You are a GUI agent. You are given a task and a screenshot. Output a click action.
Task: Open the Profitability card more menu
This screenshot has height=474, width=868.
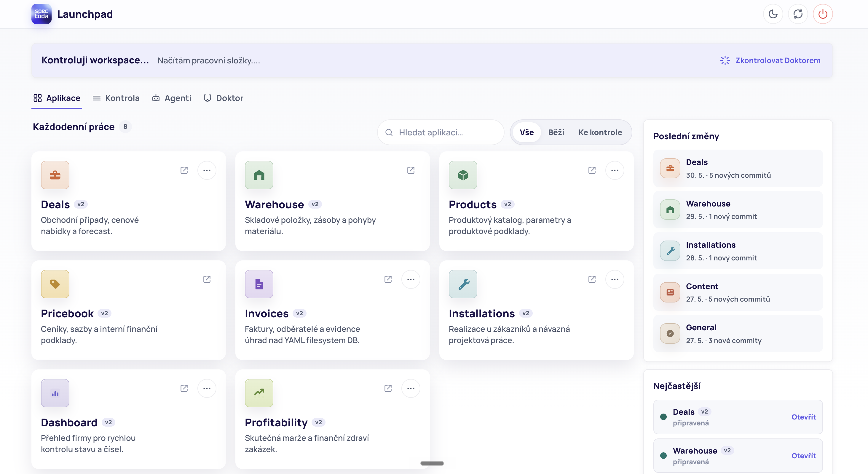(411, 388)
